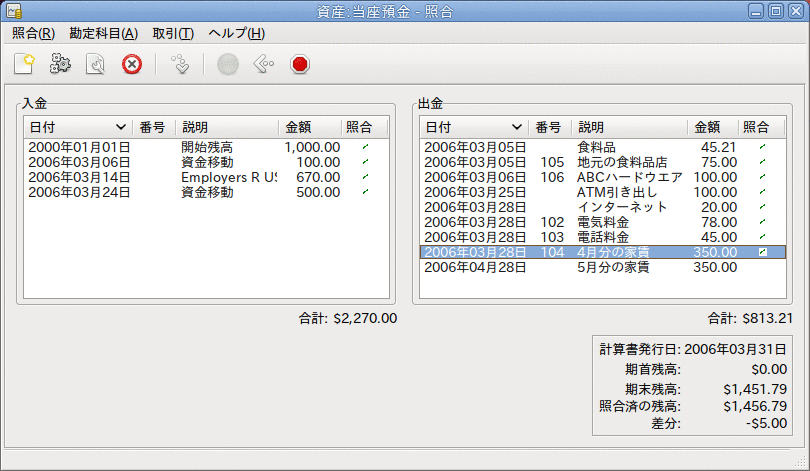Select the Employers R US 670.00 row

206,177
